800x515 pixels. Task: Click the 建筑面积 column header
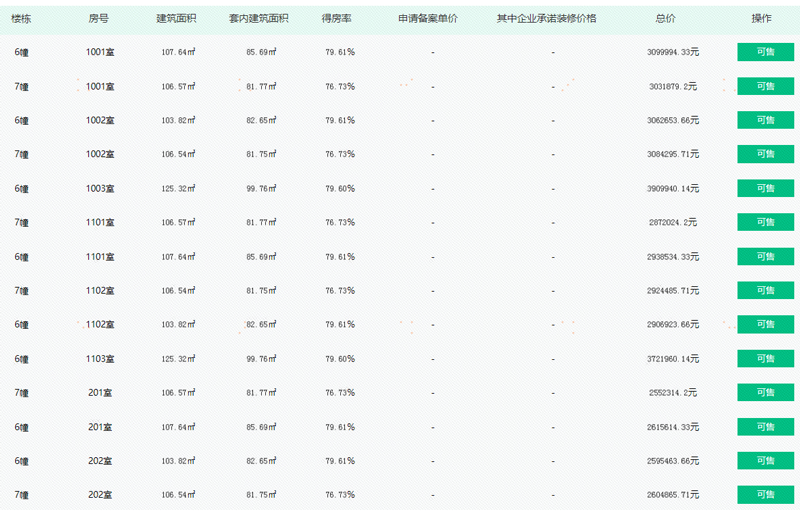pyautogui.click(x=176, y=19)
